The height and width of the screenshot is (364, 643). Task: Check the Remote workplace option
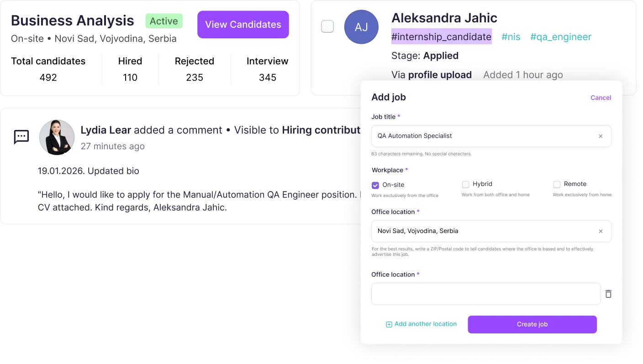pyautogui.click(x=557, y=184)
